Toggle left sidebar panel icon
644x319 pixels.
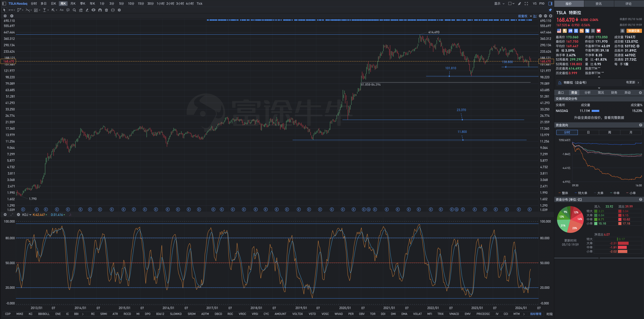tap(4, 4)
